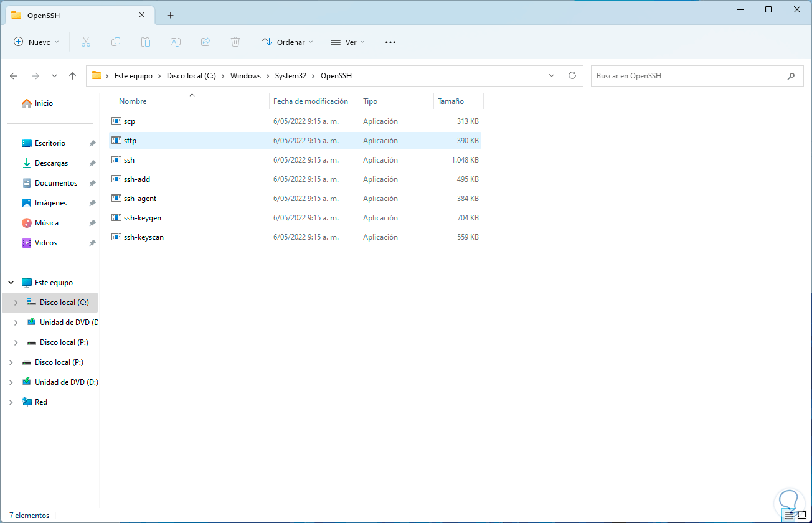Screen dimensions: 812x523
Task: Unpin Música using its pin icon
Action: point(92,223)
